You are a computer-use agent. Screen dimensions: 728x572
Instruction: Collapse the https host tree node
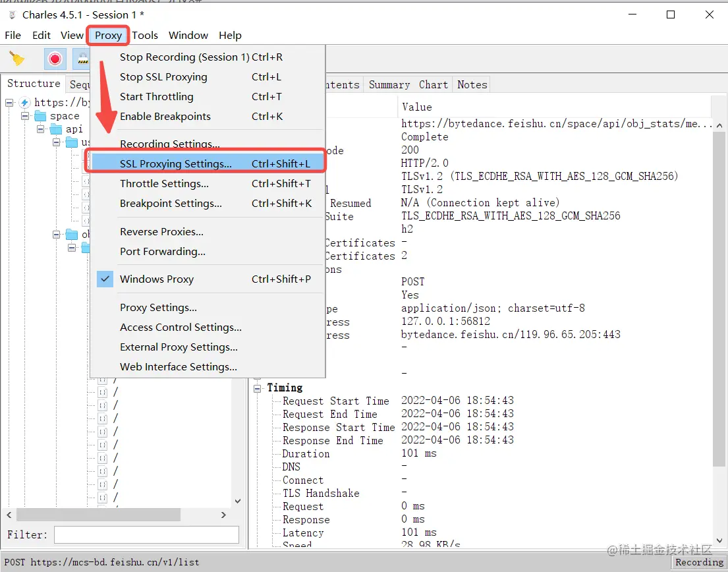[9, 103]
